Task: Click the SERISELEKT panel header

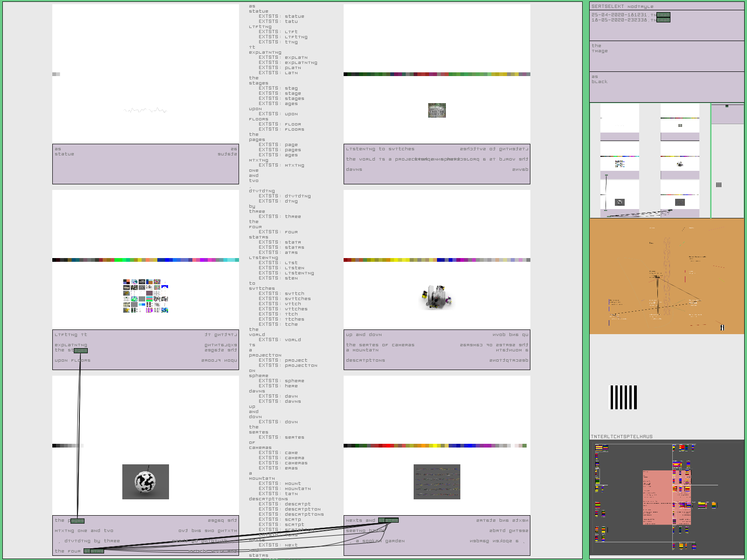Action: 622,7
